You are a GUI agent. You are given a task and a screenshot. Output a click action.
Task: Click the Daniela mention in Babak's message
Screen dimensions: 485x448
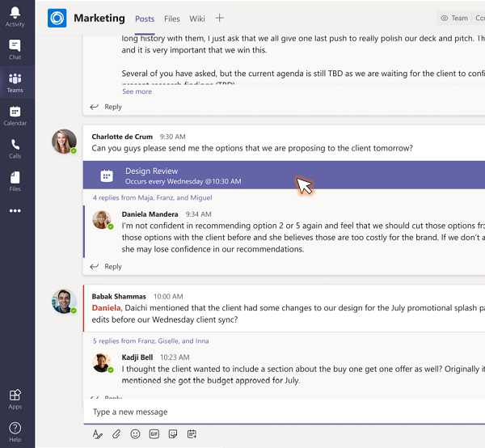point(107,308)
